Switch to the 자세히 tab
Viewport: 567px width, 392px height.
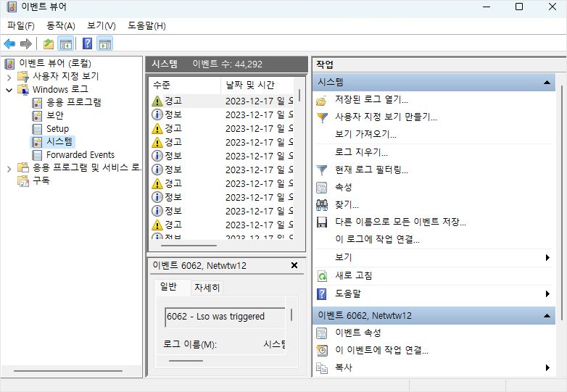pyautogui.click(x=206, y=288)
